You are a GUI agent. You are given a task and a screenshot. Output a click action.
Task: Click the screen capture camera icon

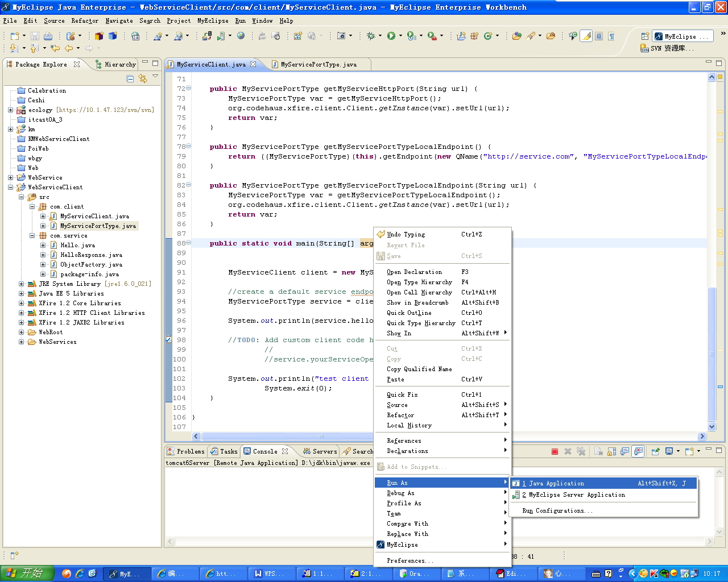(341, 36)
